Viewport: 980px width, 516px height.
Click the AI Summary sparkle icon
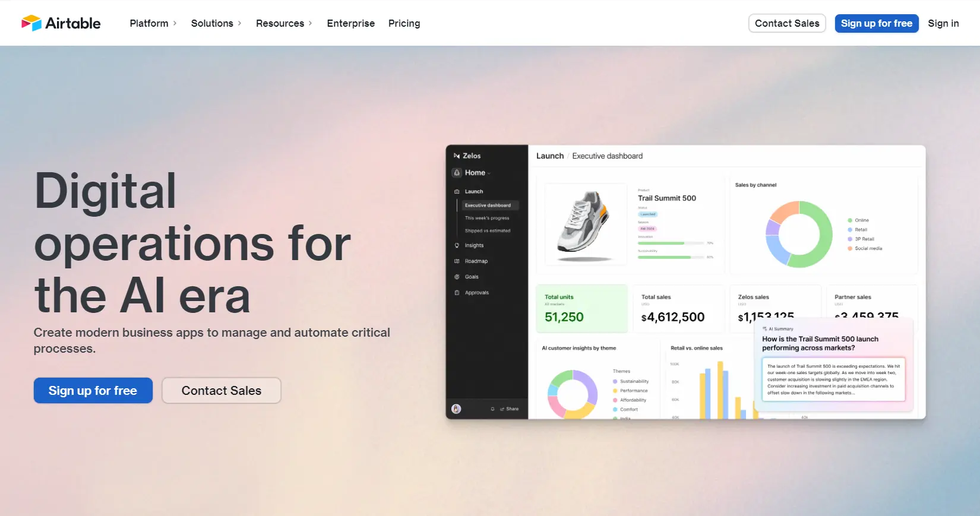tap(765, 328)
